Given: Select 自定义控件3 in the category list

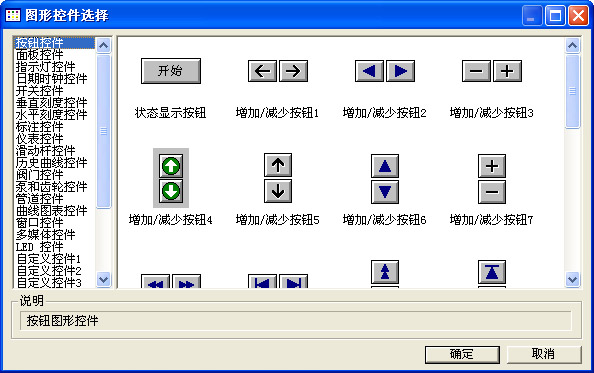Looking at the screenshot, I should point(55,282).
